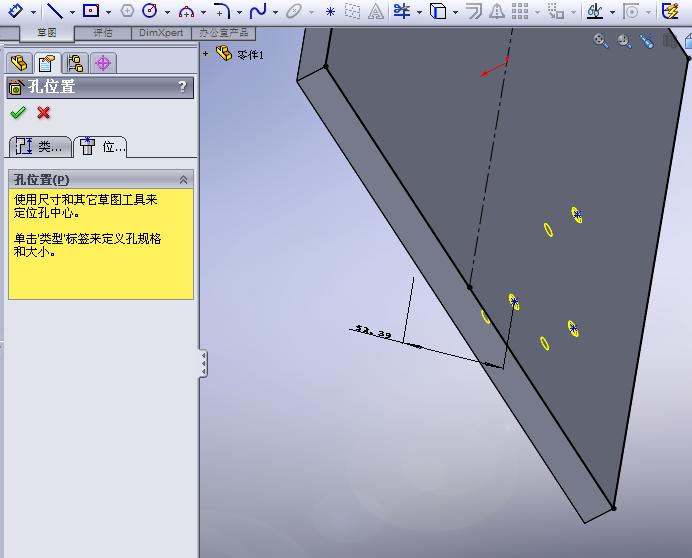Open the 位... hole position tab
692x558 pixels.
pos(101,147)
